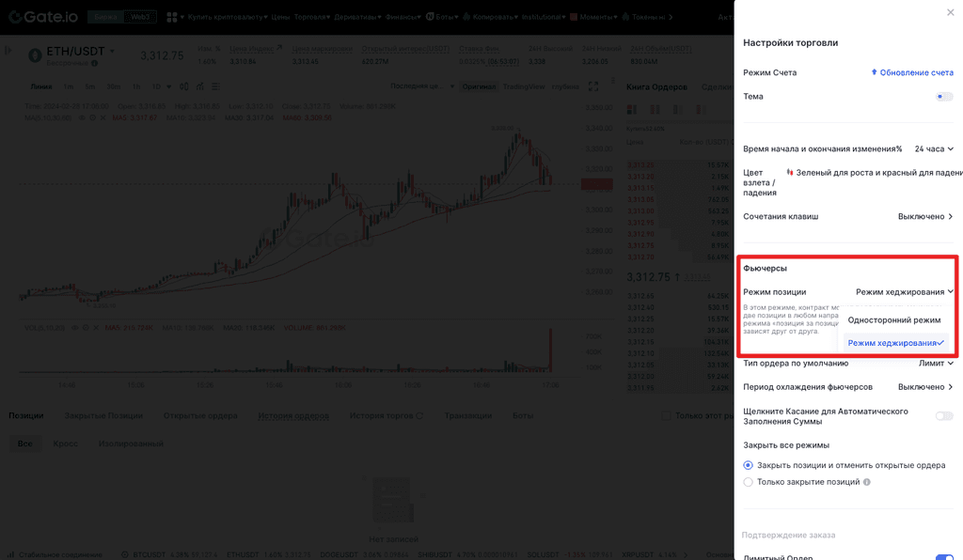Image resolution: width=963 pixels, height=560 pixels.
Task: Click the Gate.io logo
Action: click(43, 17)
